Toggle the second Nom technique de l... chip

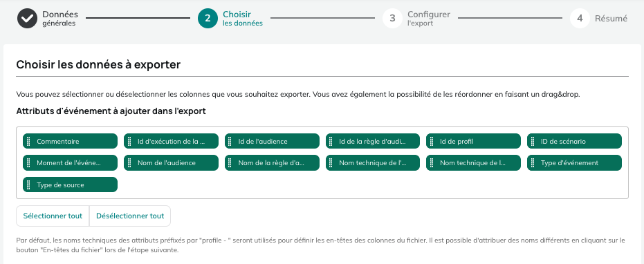(x=474, y=162)
